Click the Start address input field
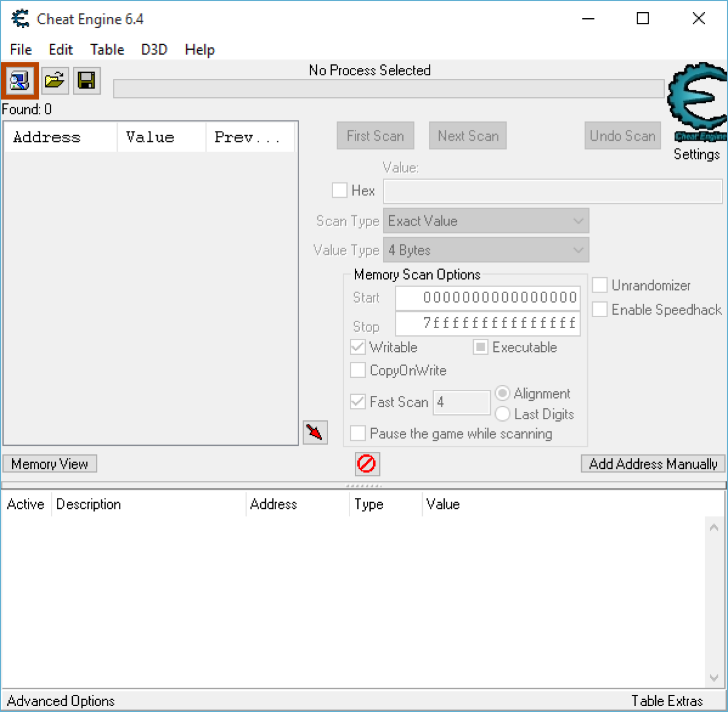 pyautogui.click(x=488, y=298)
